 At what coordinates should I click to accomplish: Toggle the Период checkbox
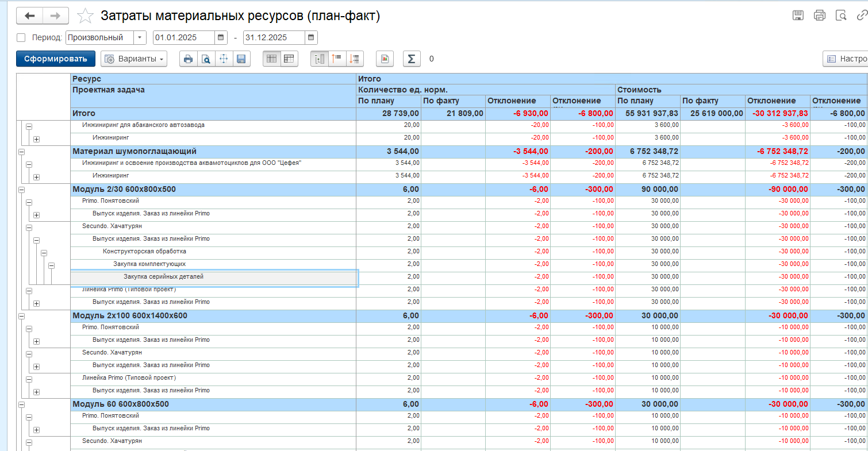pyautogui.click(x=21, y=38)
